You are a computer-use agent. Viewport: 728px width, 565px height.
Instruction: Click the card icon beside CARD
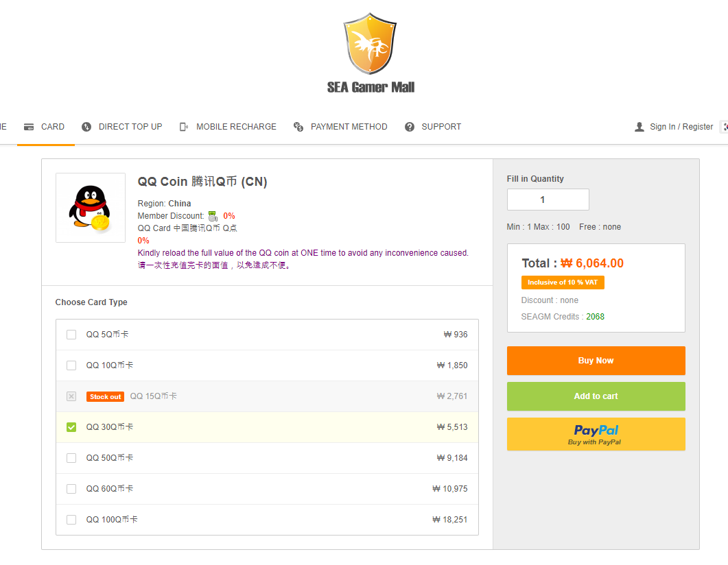29,127
